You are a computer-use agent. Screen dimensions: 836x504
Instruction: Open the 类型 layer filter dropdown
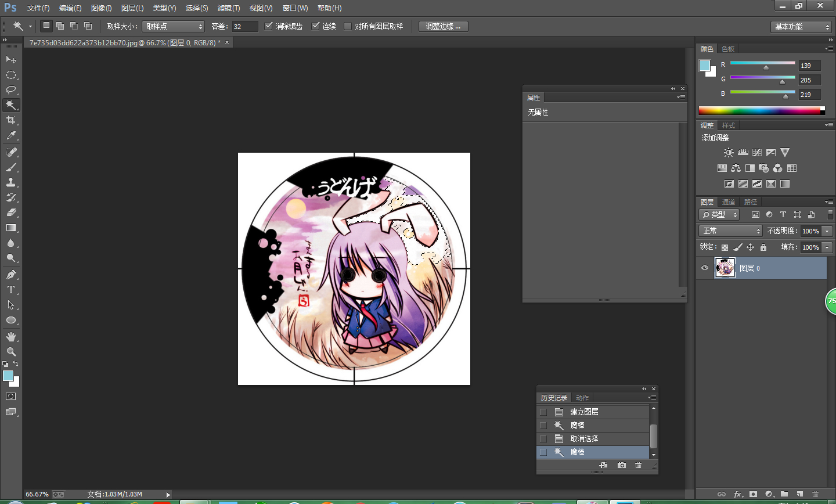(719, 215)
